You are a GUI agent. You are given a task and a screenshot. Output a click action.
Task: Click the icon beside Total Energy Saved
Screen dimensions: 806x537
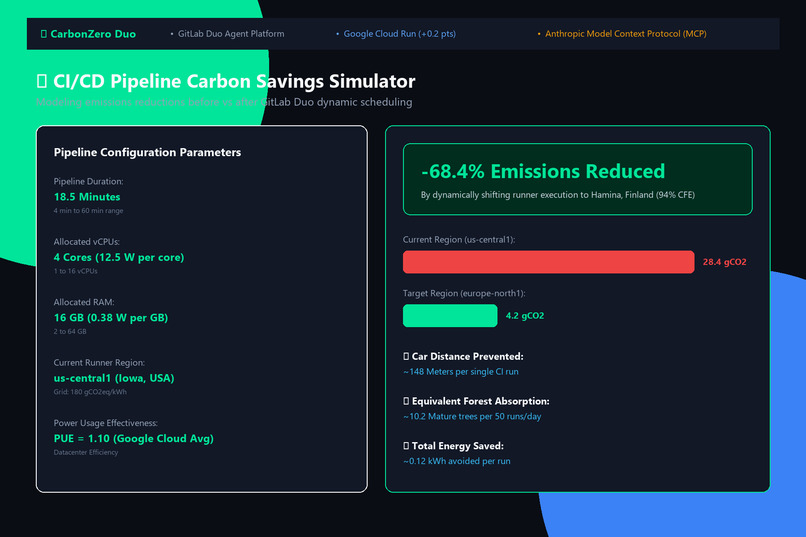point(406,446)
